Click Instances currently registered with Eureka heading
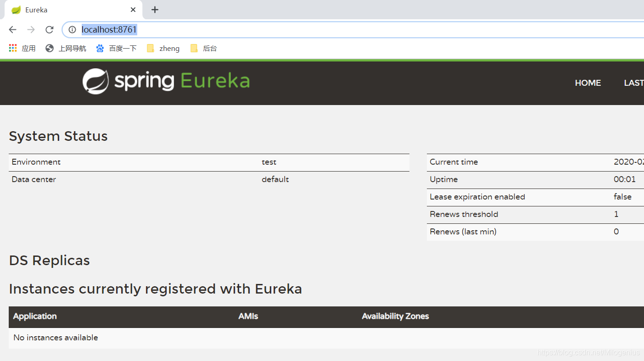644x361 pixels. tap(156, 289)
